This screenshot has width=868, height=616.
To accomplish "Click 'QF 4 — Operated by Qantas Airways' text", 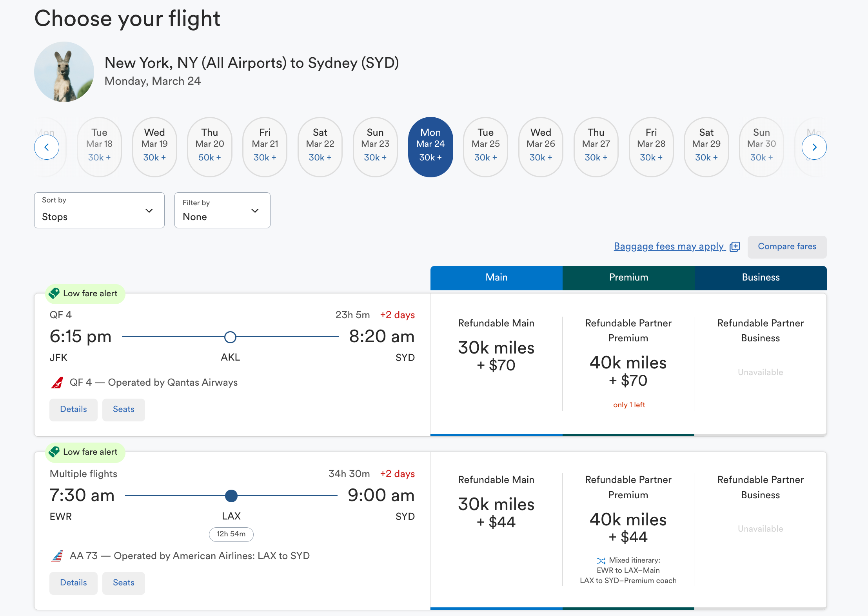I will 154,383.
